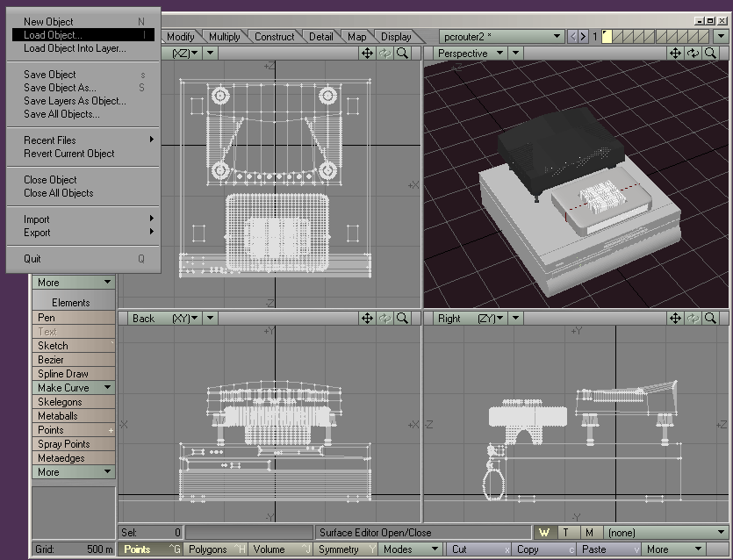
Task: Select the Metaballs tool
Action: [73, 415]
